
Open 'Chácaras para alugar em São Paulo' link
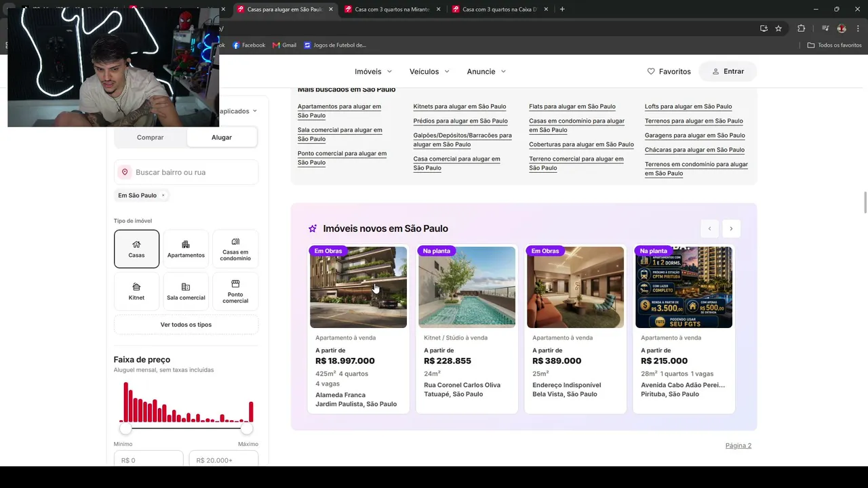694,150
